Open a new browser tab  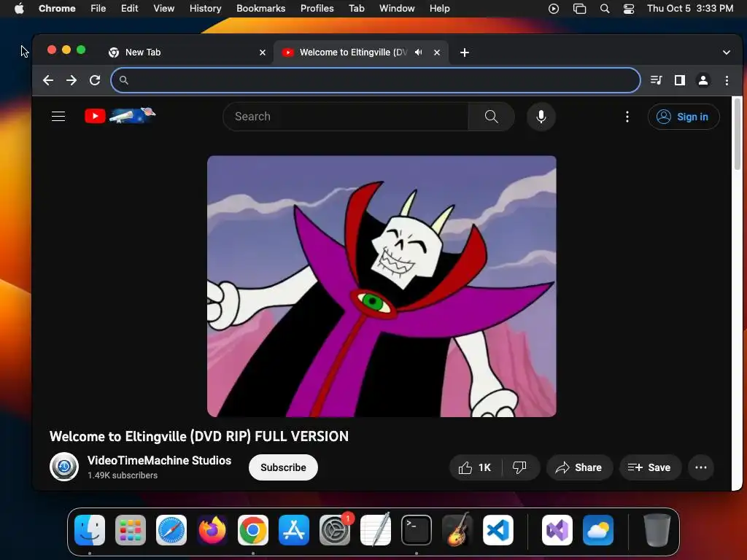(465, 52)
